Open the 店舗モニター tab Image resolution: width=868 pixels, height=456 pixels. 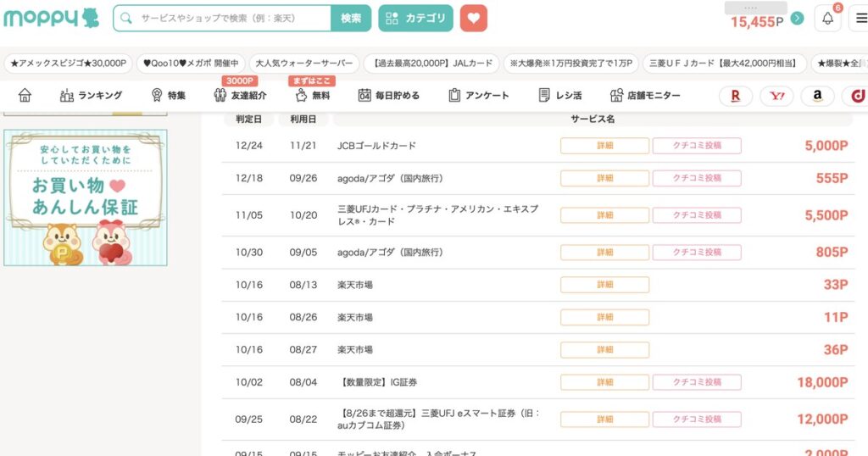[645, 95]
